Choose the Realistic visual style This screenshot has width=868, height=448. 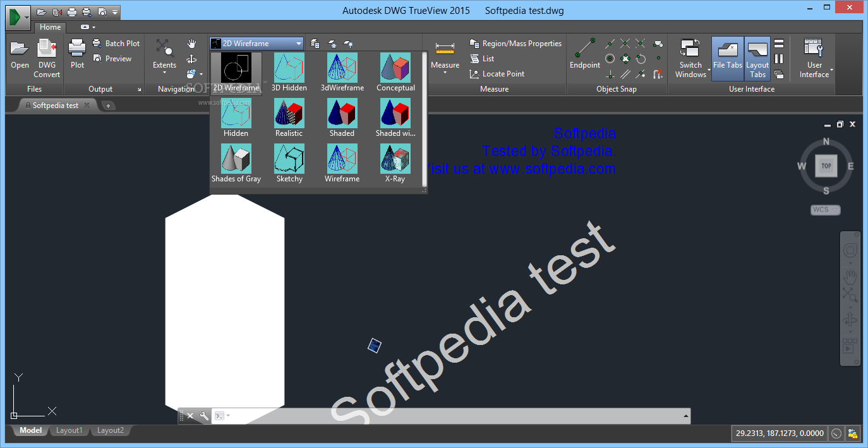(289, 118)
